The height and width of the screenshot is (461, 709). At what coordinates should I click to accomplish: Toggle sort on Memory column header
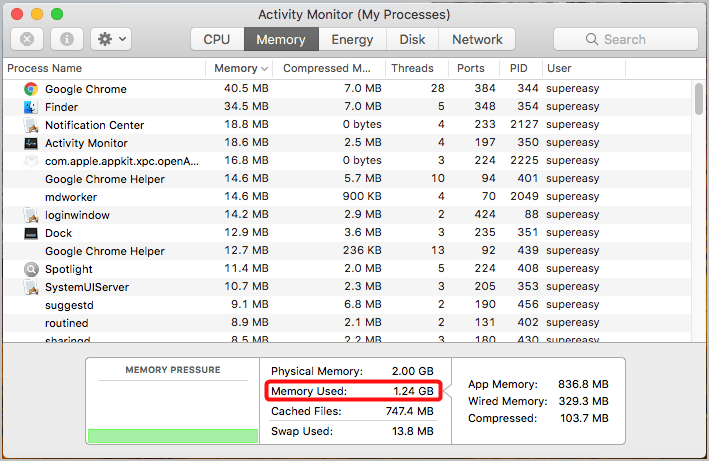pos(241,68)
